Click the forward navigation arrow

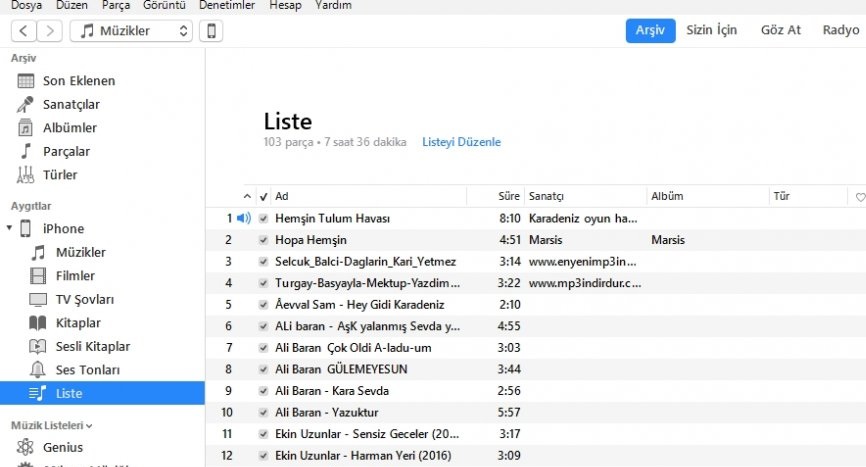[x=50, y=31]
